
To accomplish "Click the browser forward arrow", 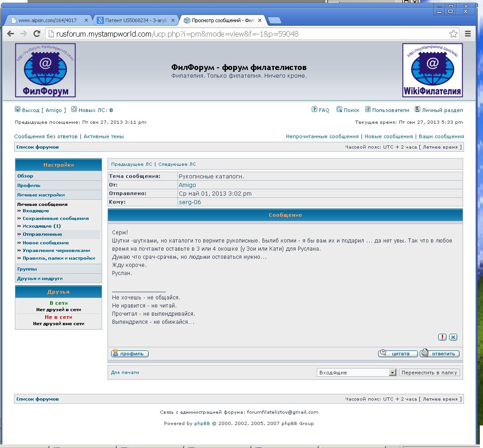I will [23, 34].
